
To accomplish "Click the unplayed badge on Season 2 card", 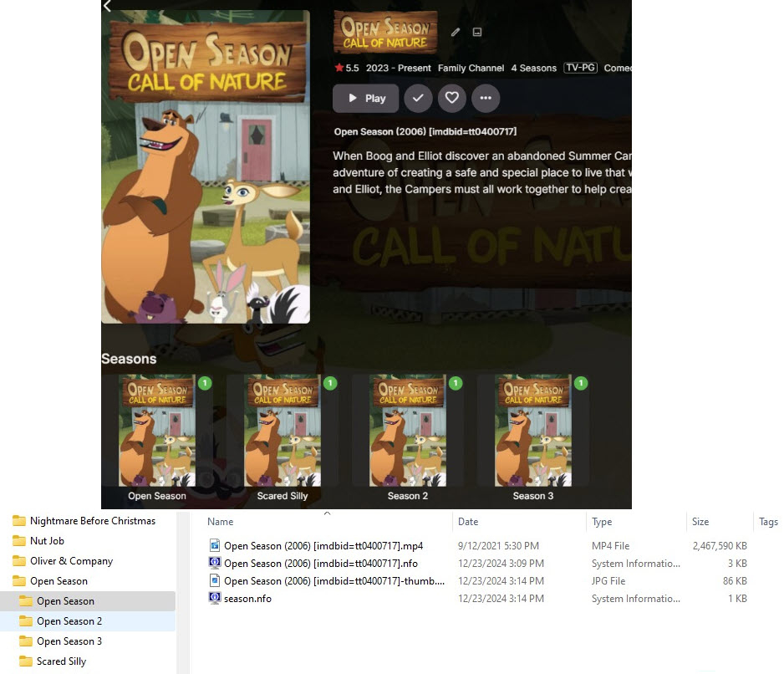I will pyautogui.click(x=456, y=383).
